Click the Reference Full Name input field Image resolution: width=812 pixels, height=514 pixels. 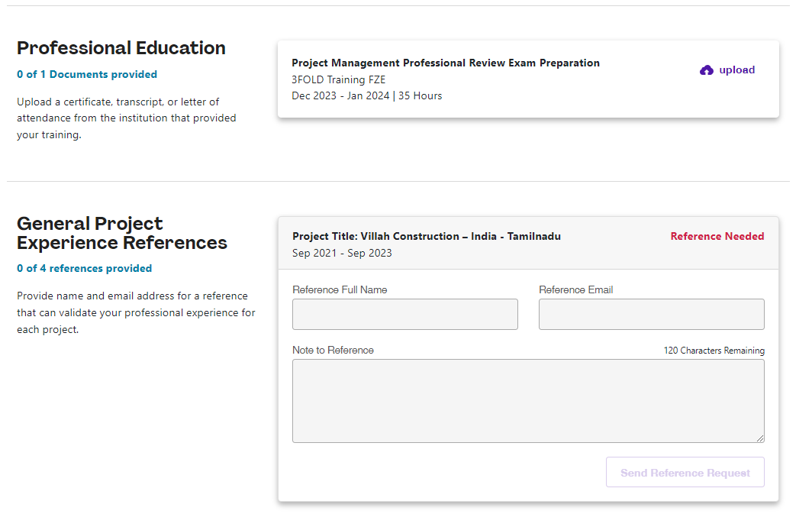click(x=404, y=314)
